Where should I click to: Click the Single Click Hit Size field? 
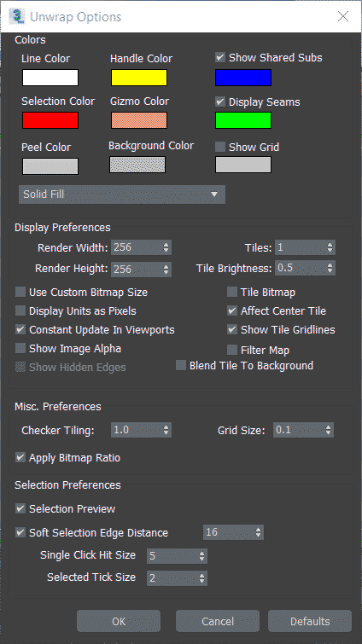click(172, 556)
